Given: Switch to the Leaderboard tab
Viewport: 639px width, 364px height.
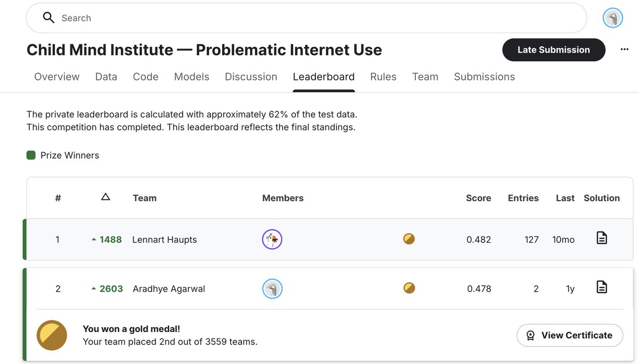Looking at the screenshot, I should point(323,76).
